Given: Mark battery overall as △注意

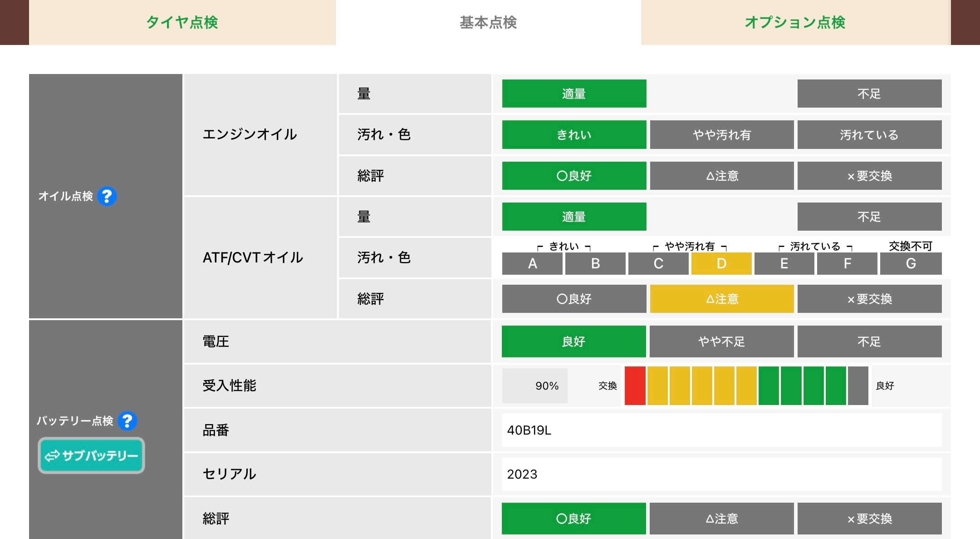Looking at the screenshot, I should coord(721,519).
